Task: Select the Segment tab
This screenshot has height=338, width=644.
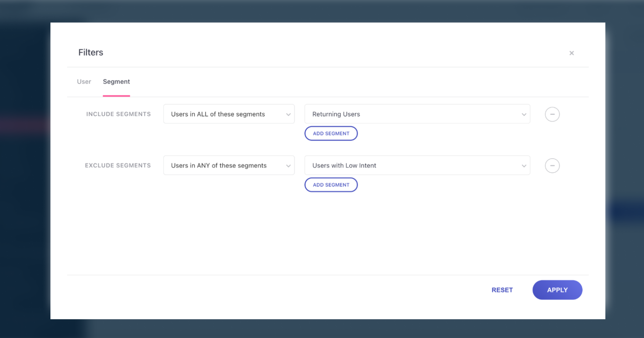Action: (x=116, y=82)
